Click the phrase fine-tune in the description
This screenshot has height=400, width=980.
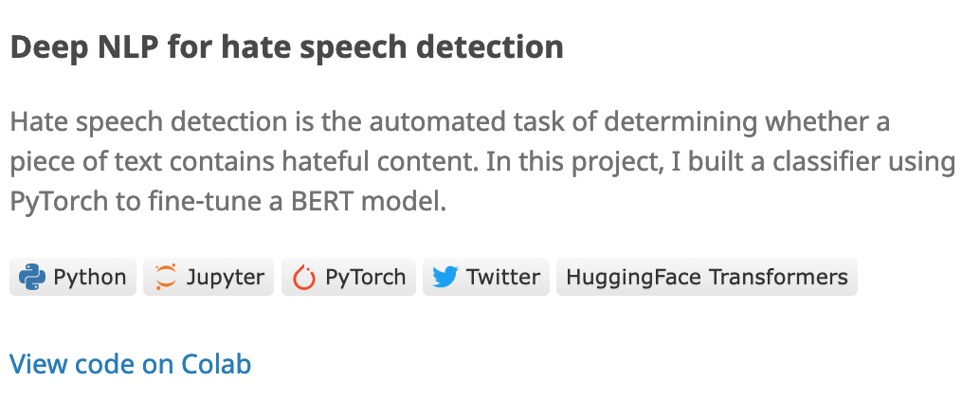click(178, 201)
